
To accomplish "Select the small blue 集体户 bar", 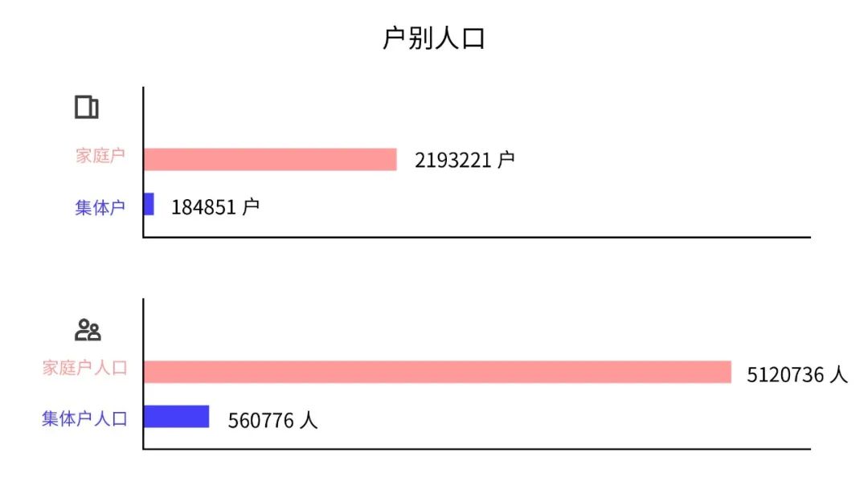I will (149, 204).
